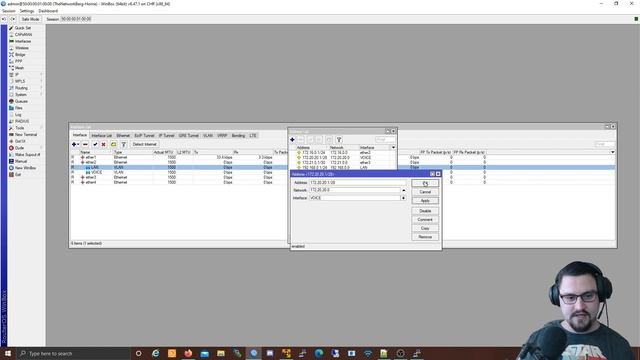This screenshot has height=360, width=640.
Task: Open the Manual sidebar item
Action: pyautogui.click(x=22, y=161)
